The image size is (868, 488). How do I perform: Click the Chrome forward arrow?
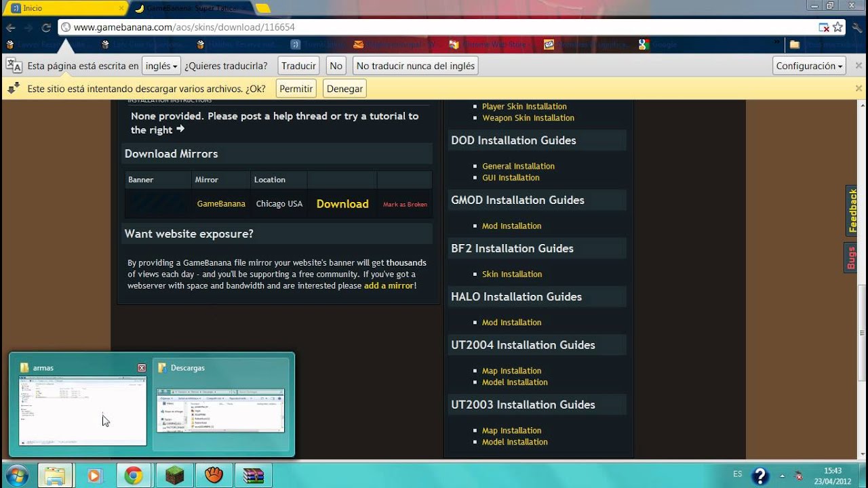(x=28, y=28)
